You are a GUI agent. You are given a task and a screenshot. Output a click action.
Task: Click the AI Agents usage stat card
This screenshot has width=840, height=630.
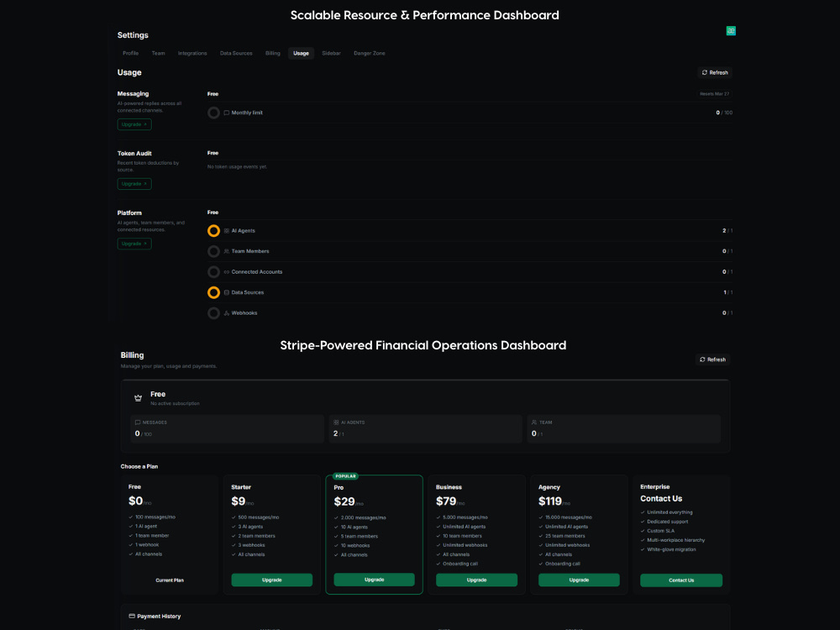click(x=425, y=428)
